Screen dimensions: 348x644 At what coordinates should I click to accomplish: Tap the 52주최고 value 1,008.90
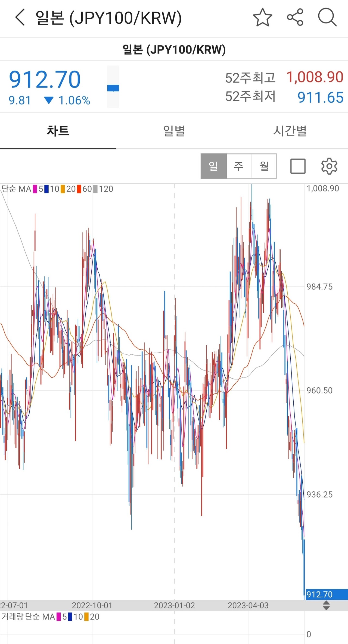click(x=315, y=77)
